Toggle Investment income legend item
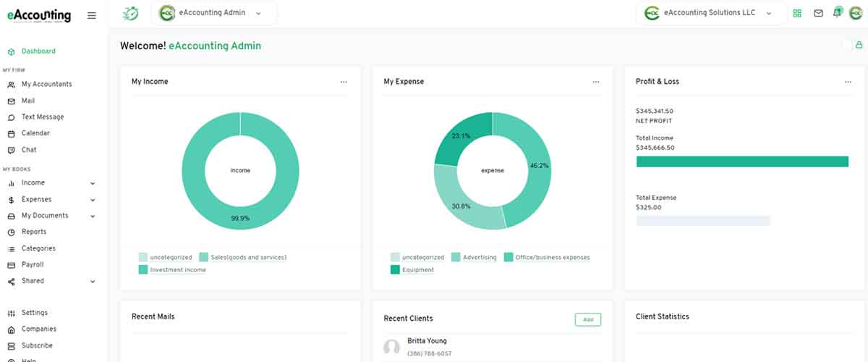Screen dimensions: 868x362 [x=172, y=269]
